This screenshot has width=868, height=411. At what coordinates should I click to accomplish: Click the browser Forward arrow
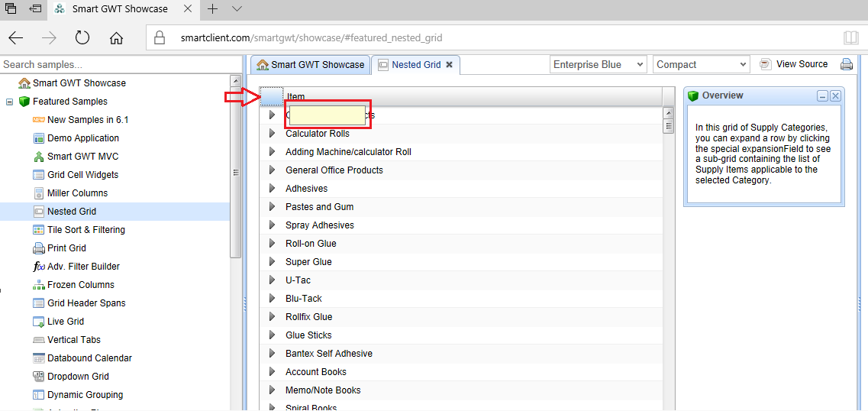(50, 38)
